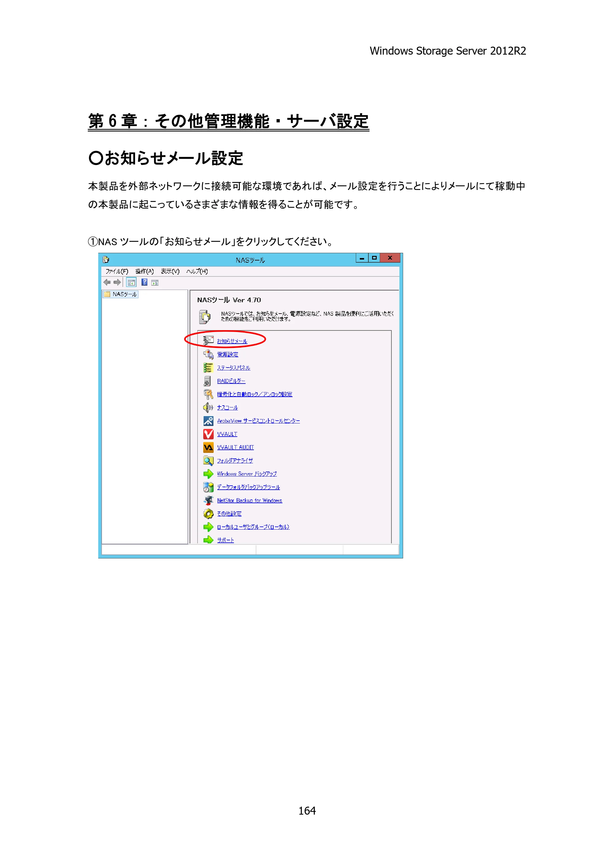The image size is (614, 868).
Task: Open the Windows Server バックアップ link
Action: (247, 474)
